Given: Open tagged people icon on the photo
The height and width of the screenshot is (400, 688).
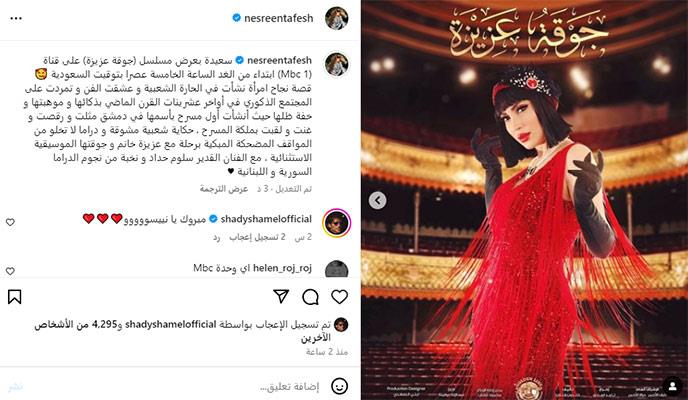Looking at the screenshot, I should [x=672, y=386].
